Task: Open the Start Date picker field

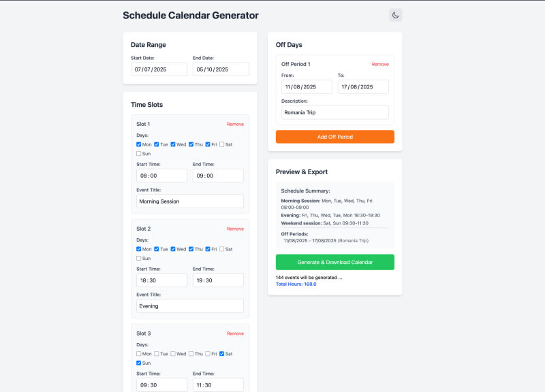Action: pos(159,69)
